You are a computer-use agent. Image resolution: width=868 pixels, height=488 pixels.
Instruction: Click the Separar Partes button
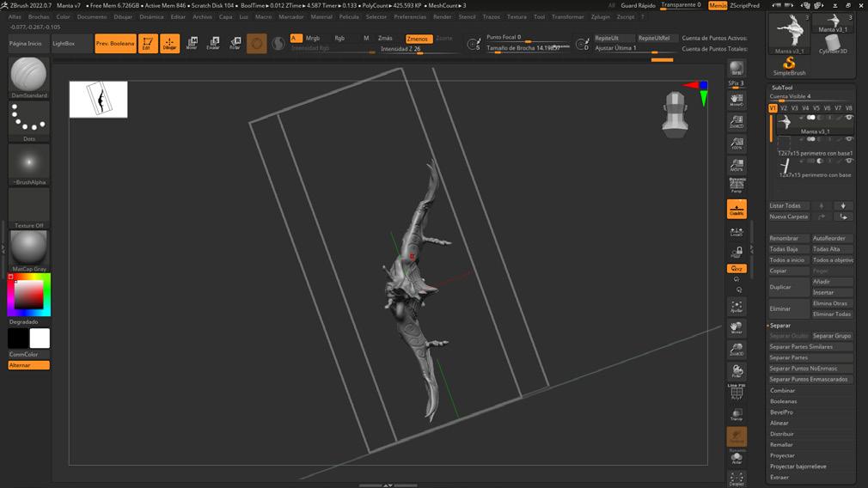pos(788,357)
